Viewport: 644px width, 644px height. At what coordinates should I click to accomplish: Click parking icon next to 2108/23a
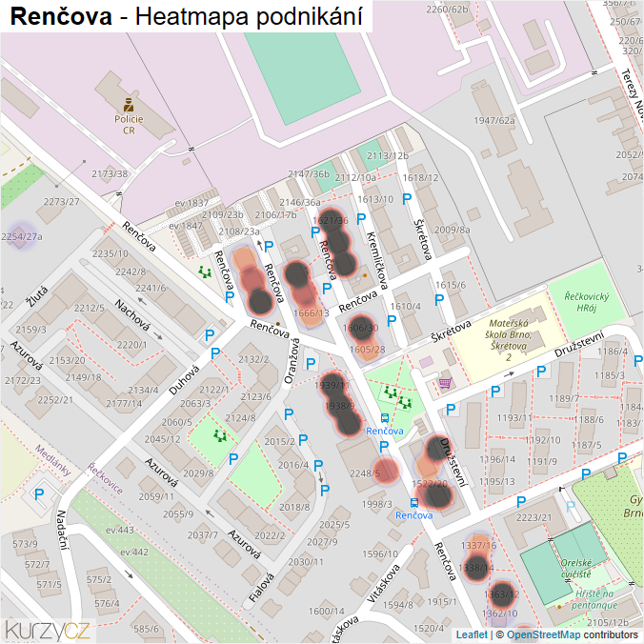tap(269, 247)
